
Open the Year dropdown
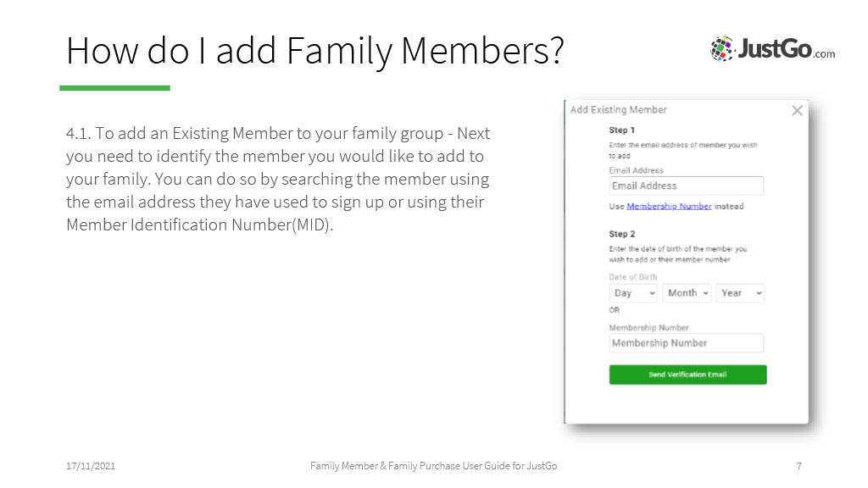[741, 293]
